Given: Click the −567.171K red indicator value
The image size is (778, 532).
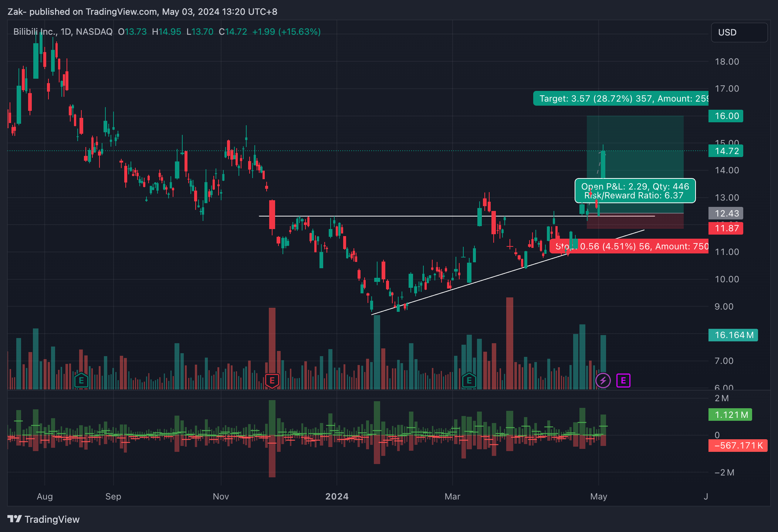Looking at the screenshot, I should coord(738,446).
